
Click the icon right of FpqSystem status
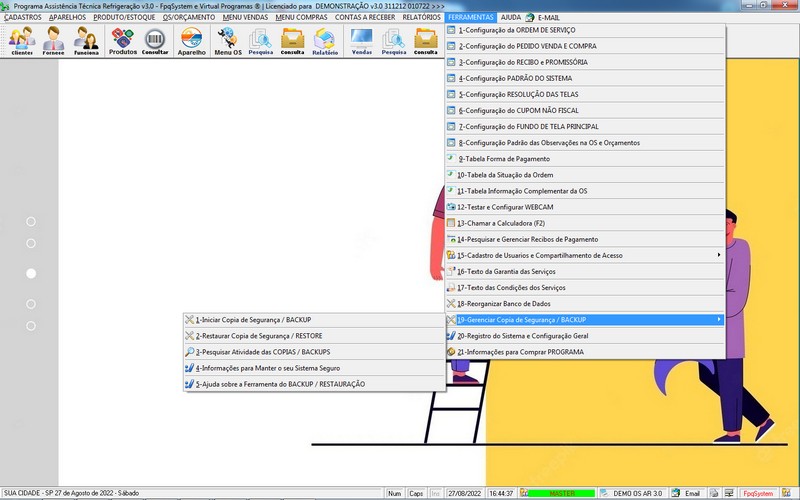(786, 493)
